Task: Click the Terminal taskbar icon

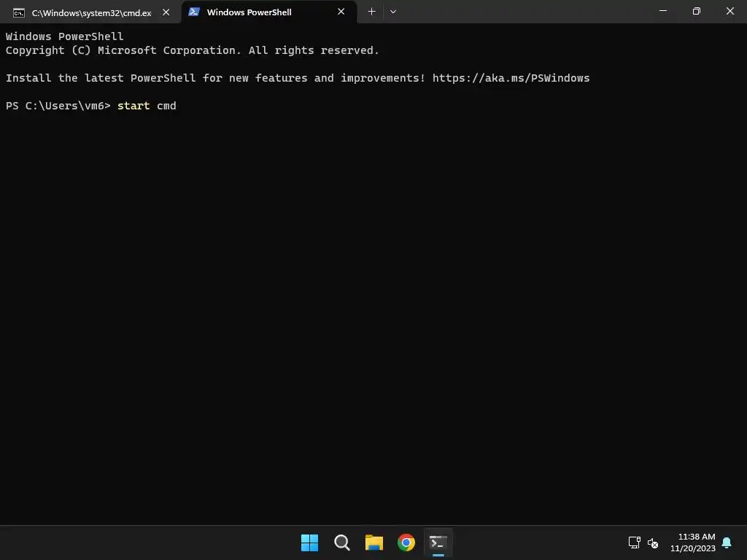Action: pyautogui.click(x=438, y=542)
